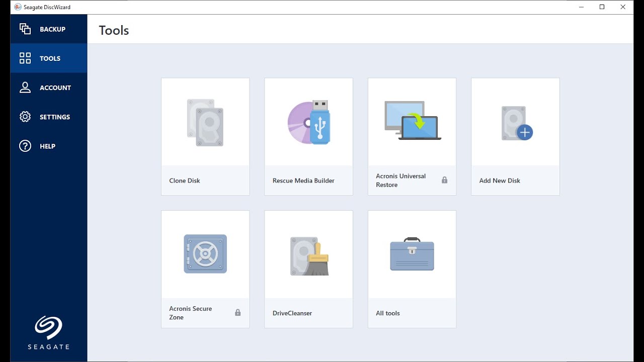Viewport: 644px width, 362px height.
Task: Click the Tools page heading
Action: [114, 30]
